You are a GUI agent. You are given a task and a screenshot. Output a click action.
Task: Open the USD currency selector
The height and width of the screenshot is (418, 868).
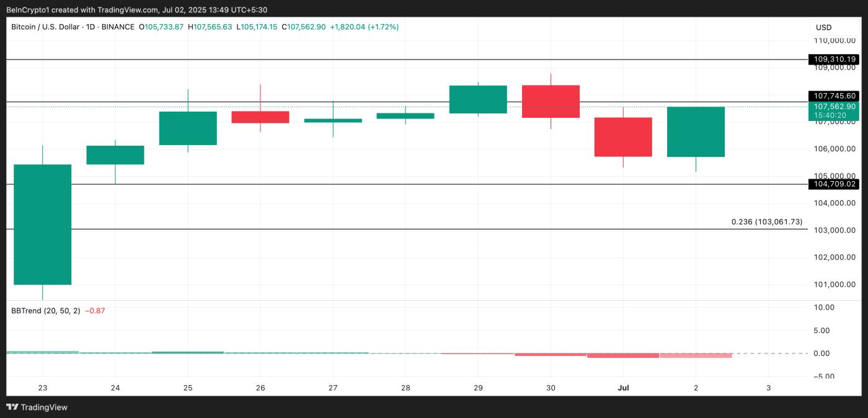[x=824, y=27]
